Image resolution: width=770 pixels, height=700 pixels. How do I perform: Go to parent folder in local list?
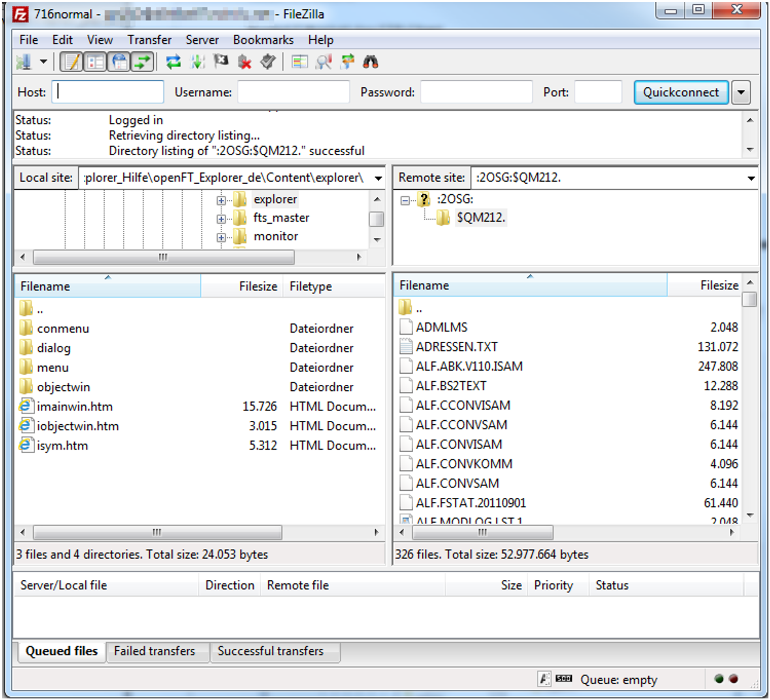click(x=31, y=309)
